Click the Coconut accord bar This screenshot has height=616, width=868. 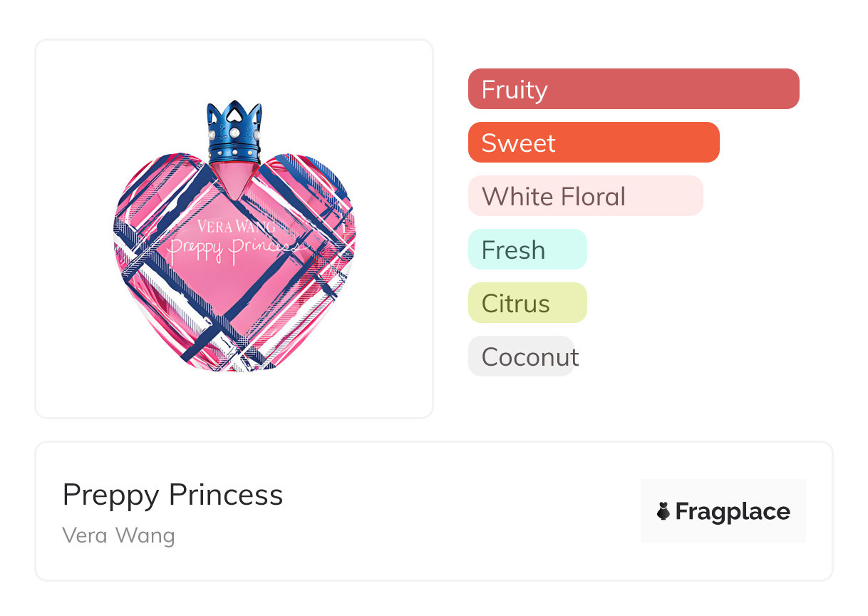[521, 356]
